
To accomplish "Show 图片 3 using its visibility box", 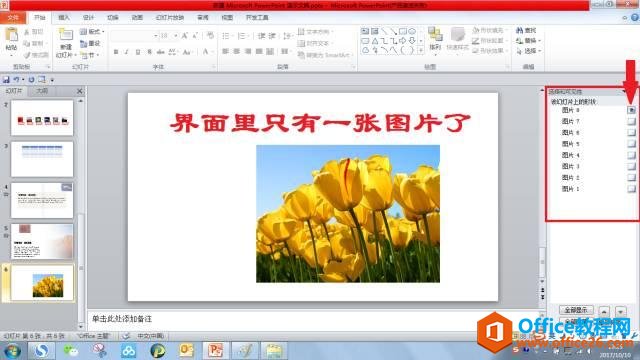I will point(631,166).
